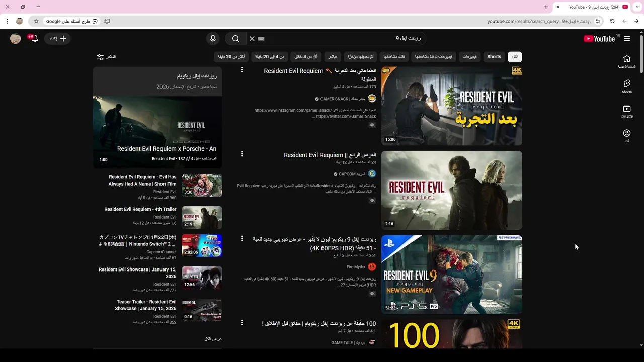Screen dimensions: 644x362
Task: Click the Fire Mythx channel avatar
Action: click(x=372, y=267)
